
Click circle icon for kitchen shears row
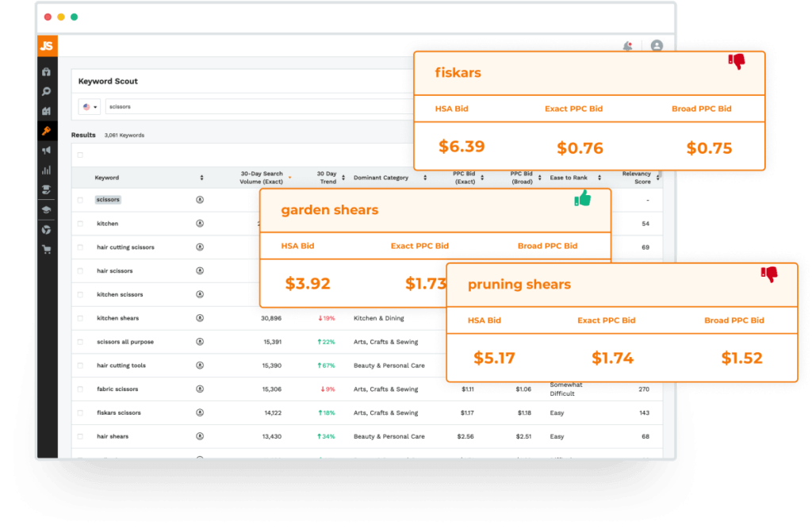(x=200, y=318)
